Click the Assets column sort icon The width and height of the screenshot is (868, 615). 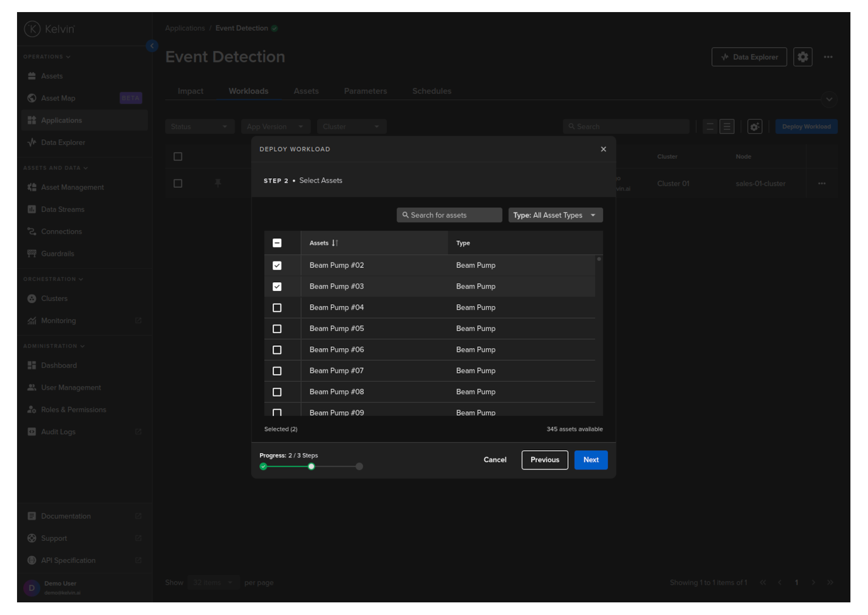(x=335, y=243)
